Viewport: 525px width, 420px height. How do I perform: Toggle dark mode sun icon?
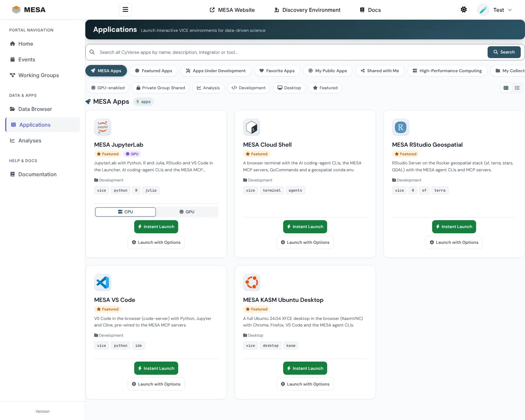(x=464, y=10)
